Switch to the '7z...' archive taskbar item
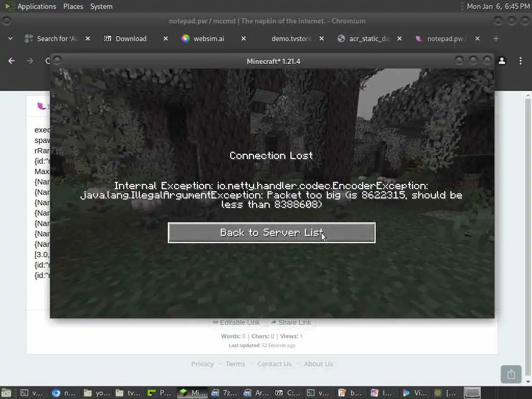The width and height of the screenshot is (532, 399). pyautogui.click(x=223, y=393)
